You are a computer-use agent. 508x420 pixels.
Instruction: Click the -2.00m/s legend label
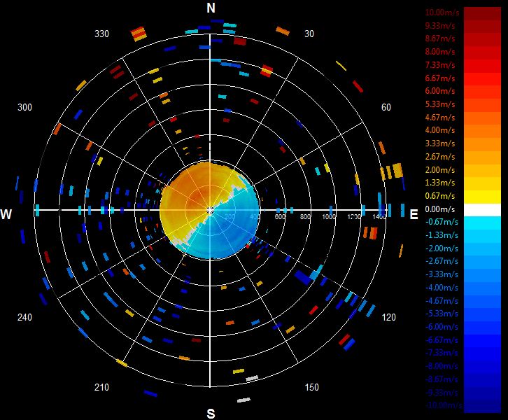click(x=442, y=248)
